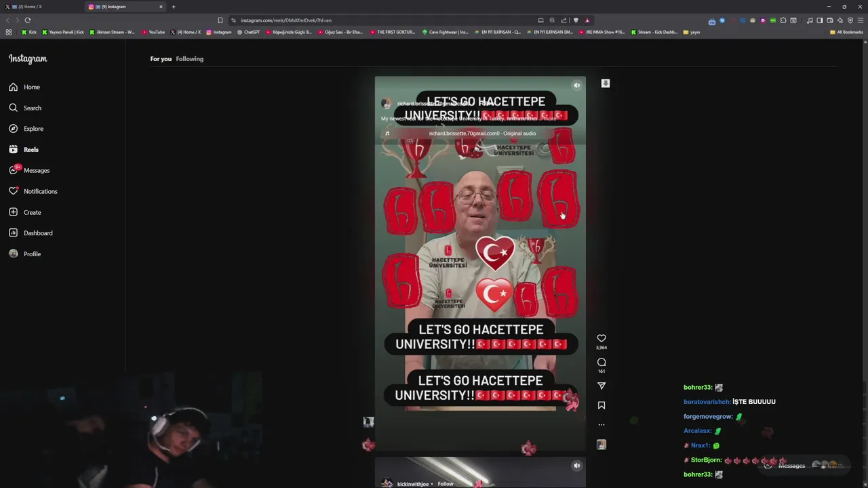Open Dashboard in the sidebar
Viewport: 868px width, 488px height.
(31, 233)
